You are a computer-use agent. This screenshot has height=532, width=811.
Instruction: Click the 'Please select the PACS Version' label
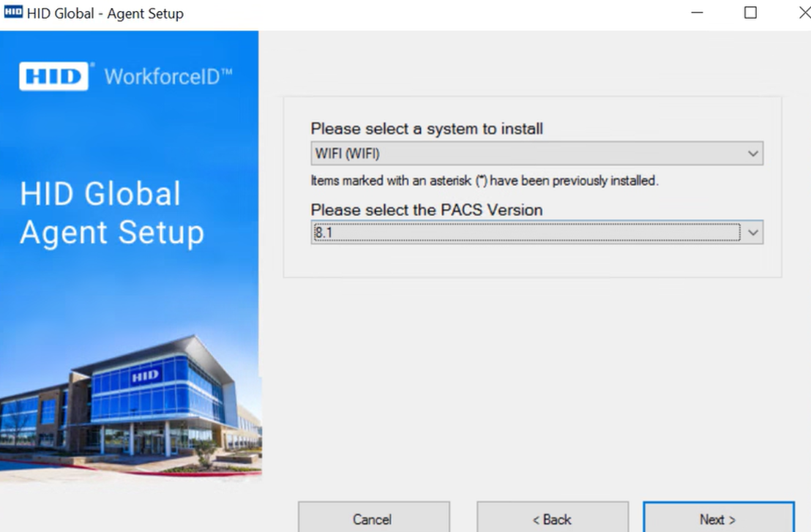click(x=427, y=210)
